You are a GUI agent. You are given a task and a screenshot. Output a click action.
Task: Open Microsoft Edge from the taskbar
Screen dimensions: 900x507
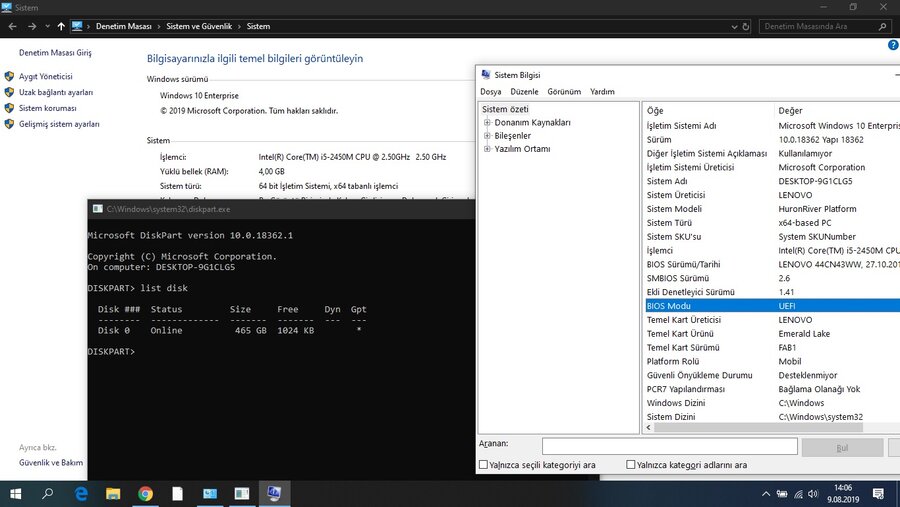pos(81,493)
